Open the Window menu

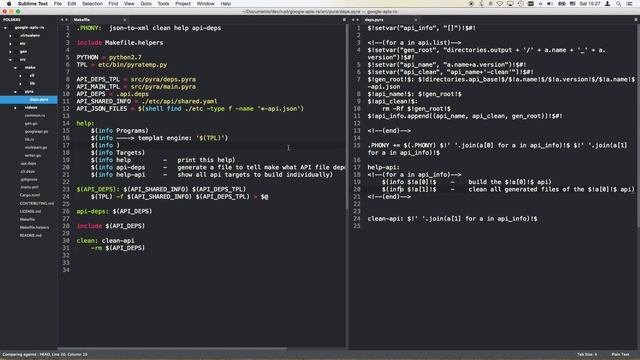click(205, 4)
